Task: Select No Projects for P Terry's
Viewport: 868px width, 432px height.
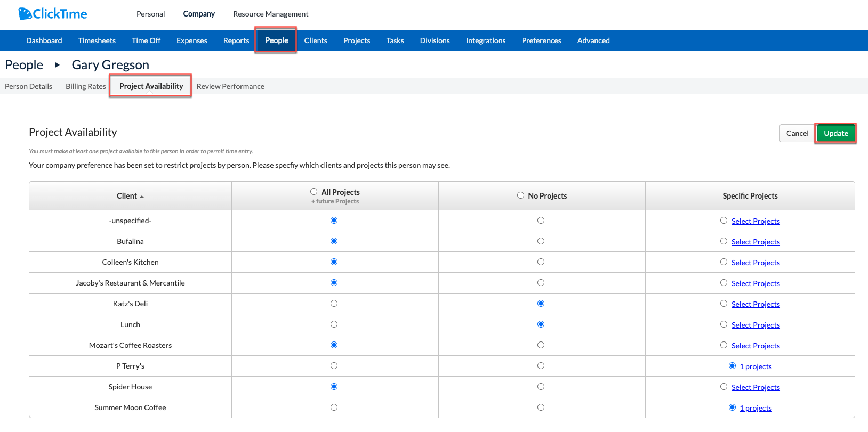Action: (x=541, y=366)
